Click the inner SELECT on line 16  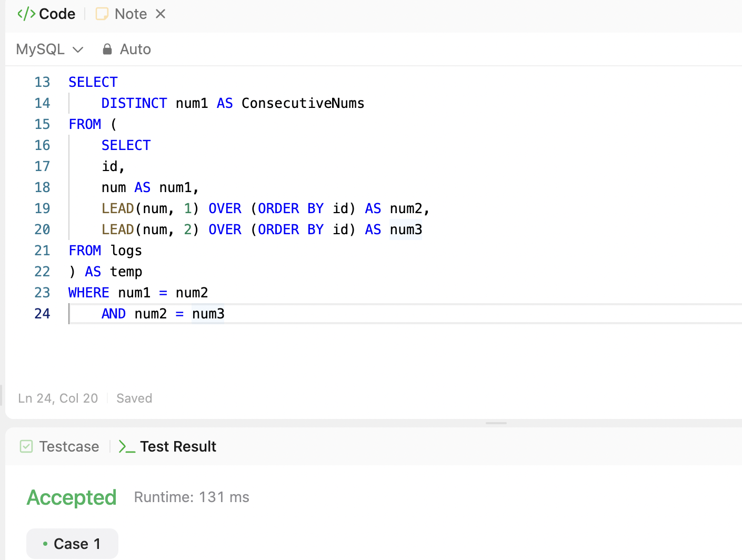(x=126, y=145)
